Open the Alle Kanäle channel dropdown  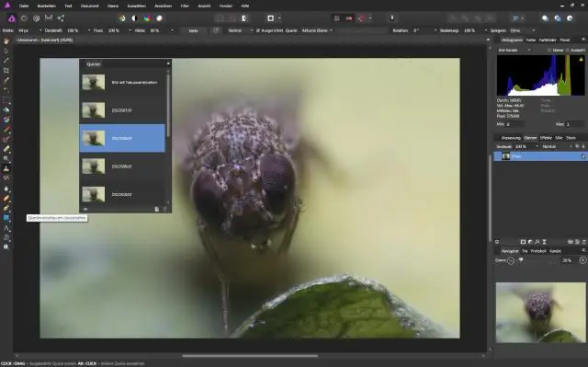[x=514, y=50]
